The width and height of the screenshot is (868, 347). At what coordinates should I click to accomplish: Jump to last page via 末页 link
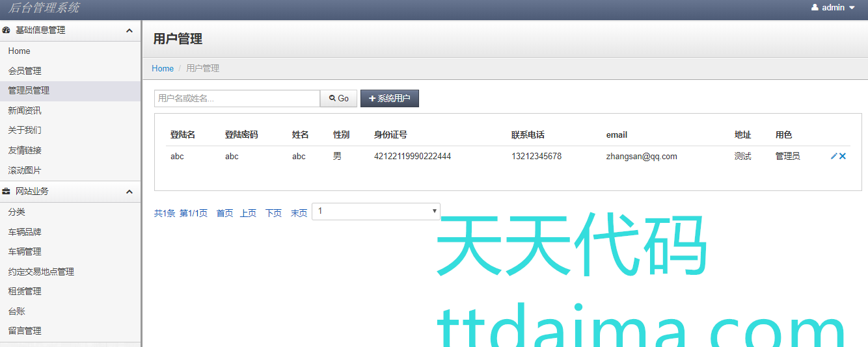pyautogui.click(x=299, y=213)
